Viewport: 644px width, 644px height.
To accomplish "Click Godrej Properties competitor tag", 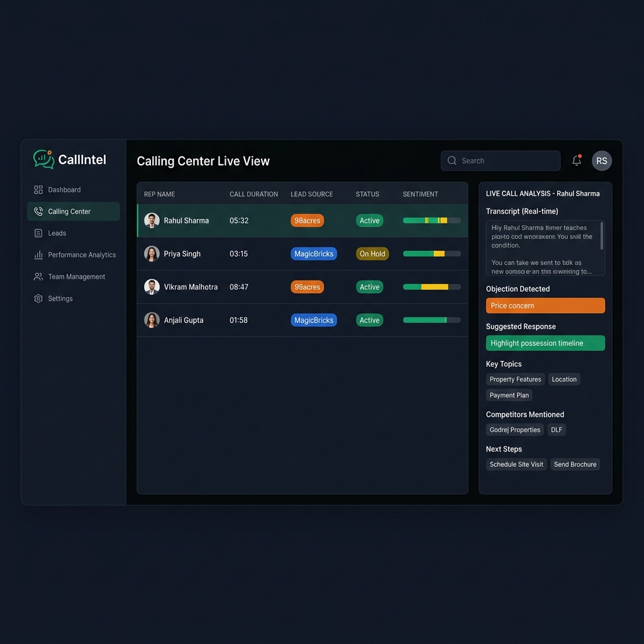I will pyautogui.click(x=514, y=430).
